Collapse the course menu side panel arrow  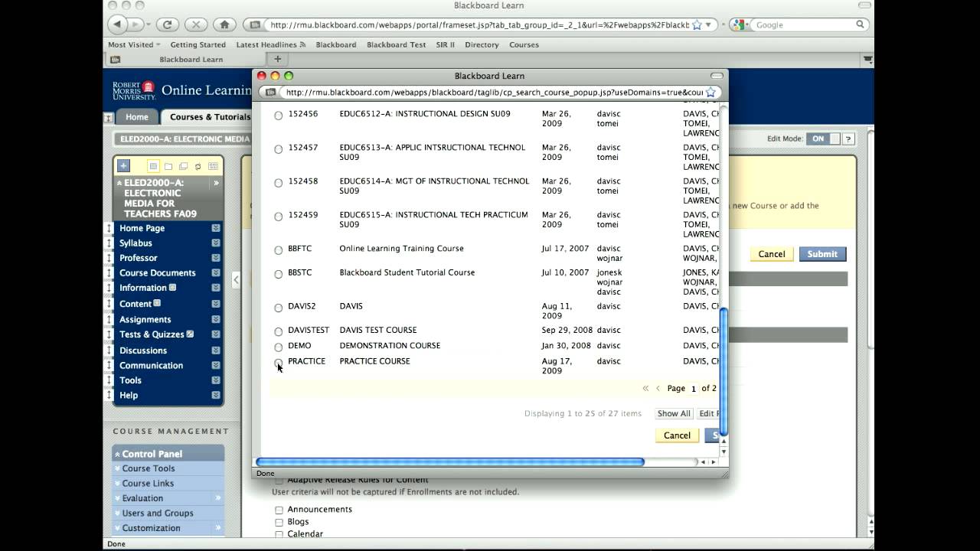(236, 280)
